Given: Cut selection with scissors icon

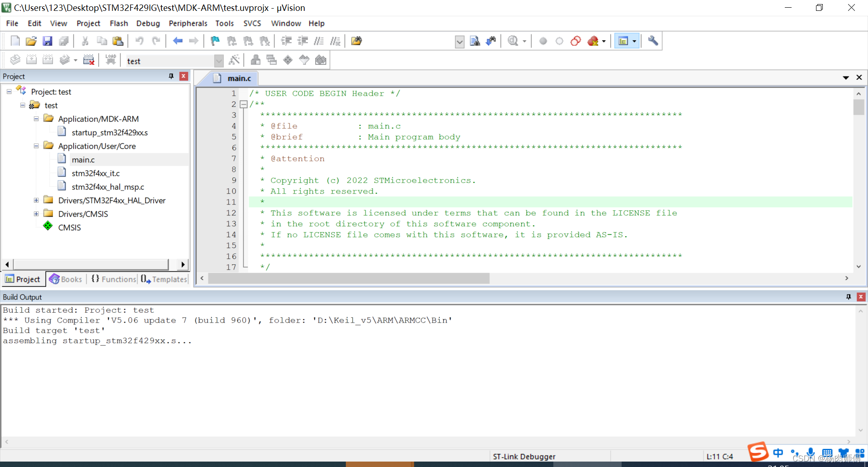Looking at the screenshot, I should coord(85,41).
